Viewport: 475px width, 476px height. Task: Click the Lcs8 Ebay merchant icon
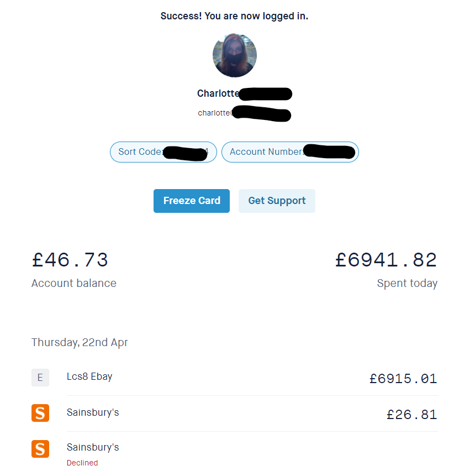(x=40, y=378)
